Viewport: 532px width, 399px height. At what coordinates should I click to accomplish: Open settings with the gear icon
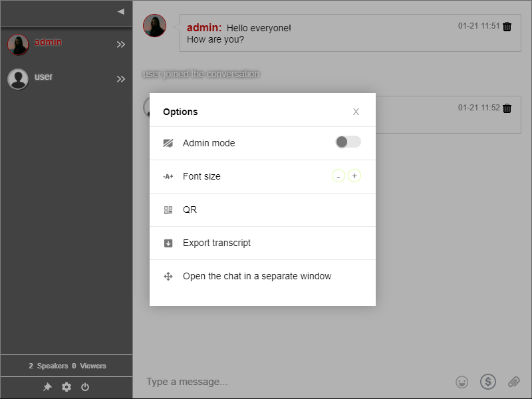(x=66, y=387)
